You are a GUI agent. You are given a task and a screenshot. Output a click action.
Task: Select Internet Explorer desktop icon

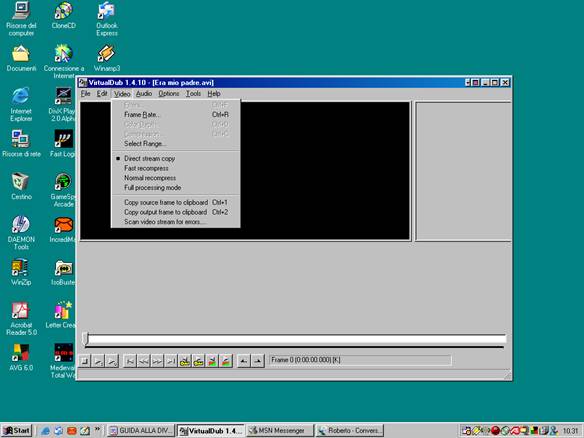click(x=21, y=104)
